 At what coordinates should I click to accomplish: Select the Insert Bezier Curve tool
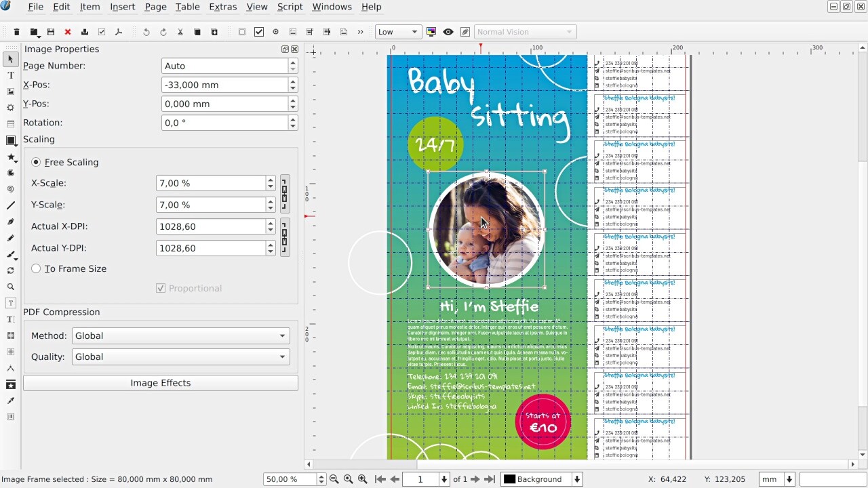(10, 222)
